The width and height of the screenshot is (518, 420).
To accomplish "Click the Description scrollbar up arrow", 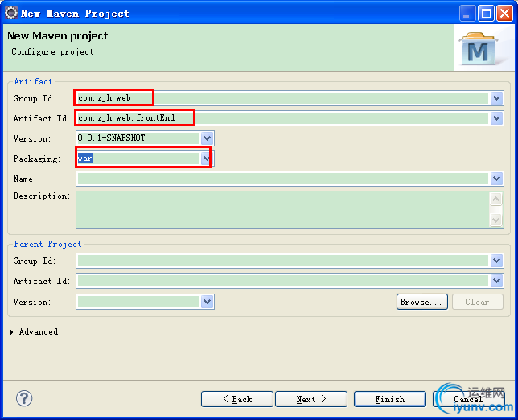I will click(495, 199).
